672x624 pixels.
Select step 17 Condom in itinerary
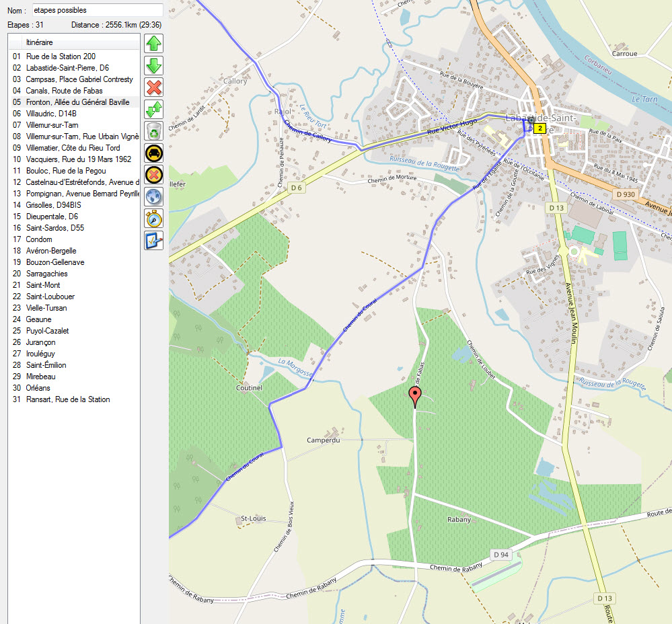pos(39,239)
